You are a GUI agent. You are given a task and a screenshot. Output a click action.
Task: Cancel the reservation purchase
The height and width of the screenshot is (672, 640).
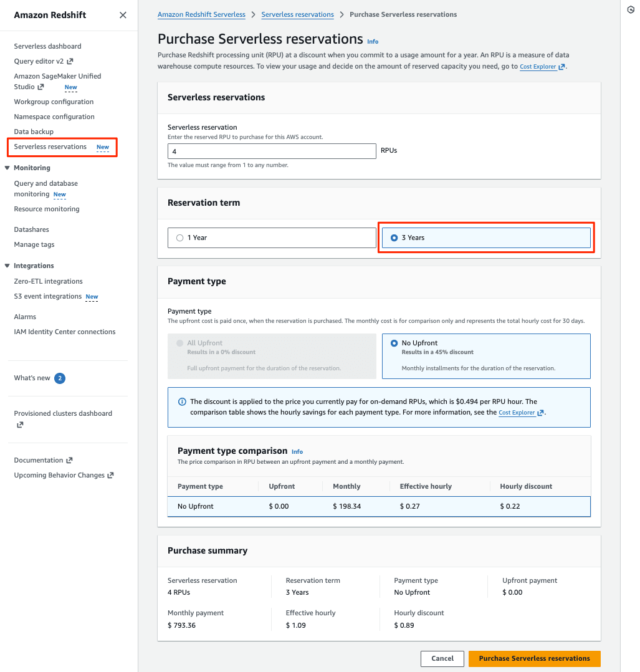coord(442,658)
